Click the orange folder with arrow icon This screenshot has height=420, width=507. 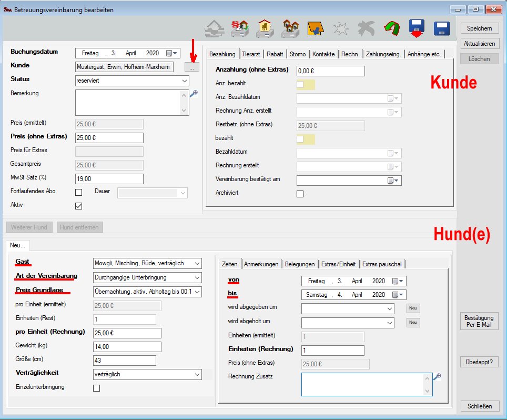point(315,28)
